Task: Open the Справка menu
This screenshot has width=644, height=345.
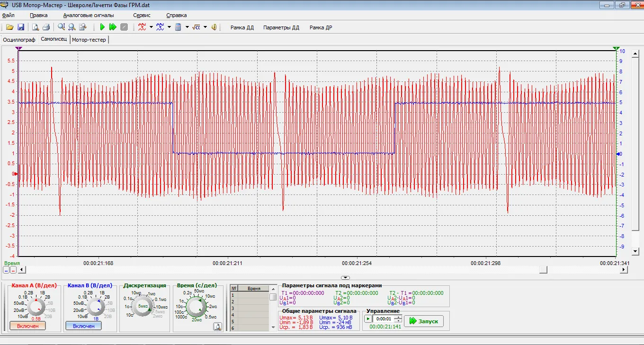Action: tap(176, 15)
